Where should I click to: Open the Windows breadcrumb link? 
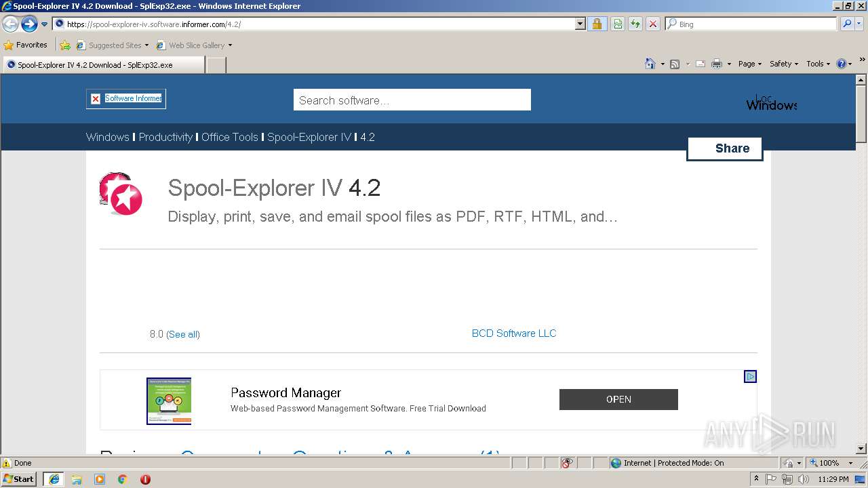coord(107,137)
